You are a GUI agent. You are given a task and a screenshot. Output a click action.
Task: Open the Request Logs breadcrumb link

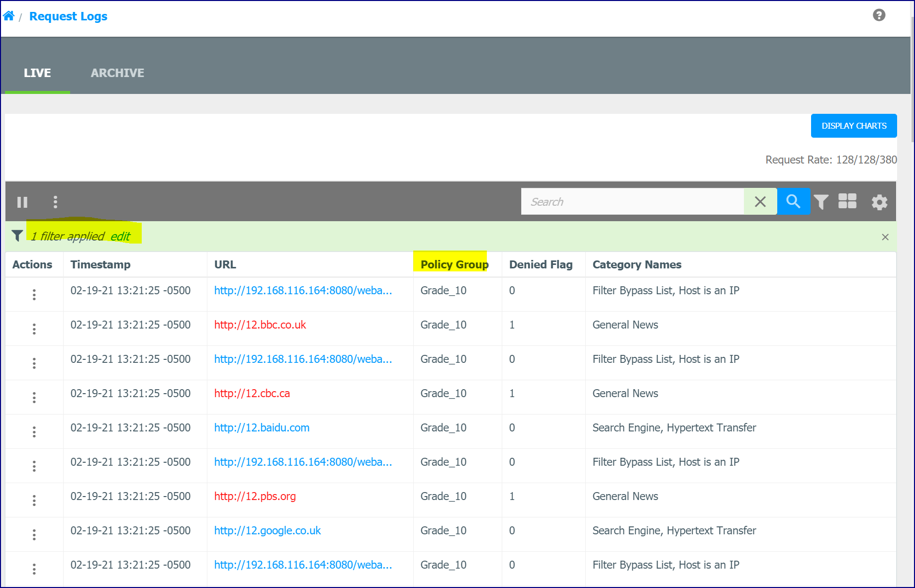pos(68,16)
